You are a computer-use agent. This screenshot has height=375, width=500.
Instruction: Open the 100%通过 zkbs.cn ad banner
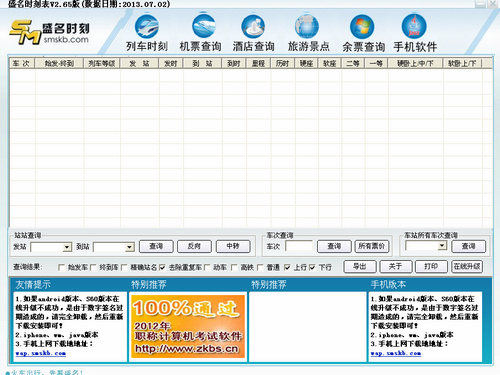[188, 327]
